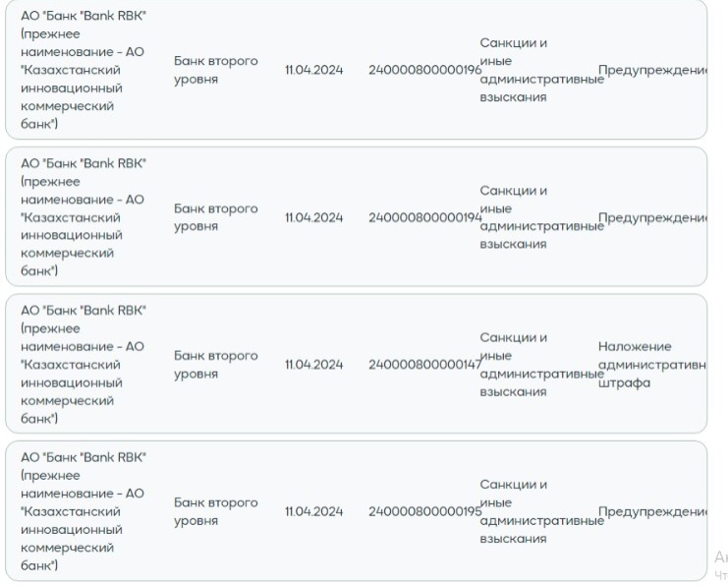
Task: Click bank name in the fourth card
Action: click(84, 511)
